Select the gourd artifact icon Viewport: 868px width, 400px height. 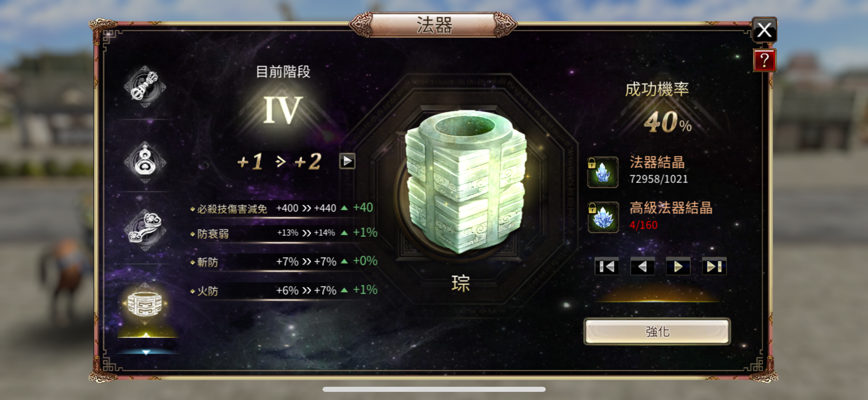[x=145, y=162]
